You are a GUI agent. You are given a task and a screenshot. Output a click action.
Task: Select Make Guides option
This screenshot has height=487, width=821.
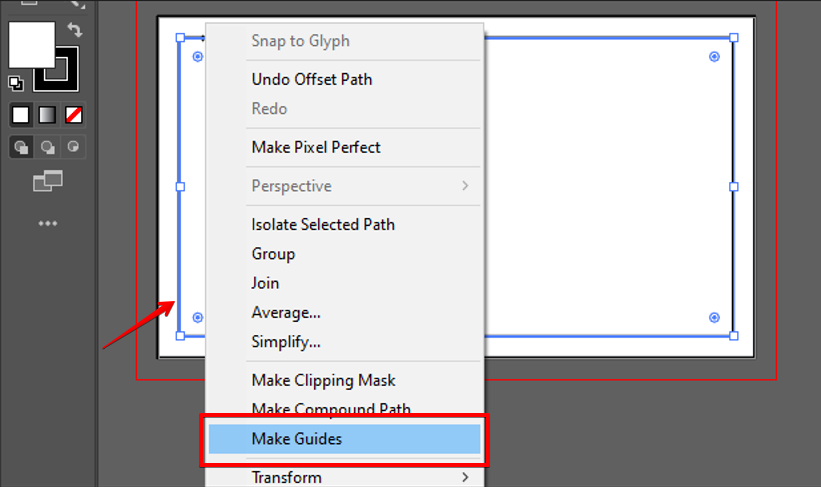[x=344, y=439]
